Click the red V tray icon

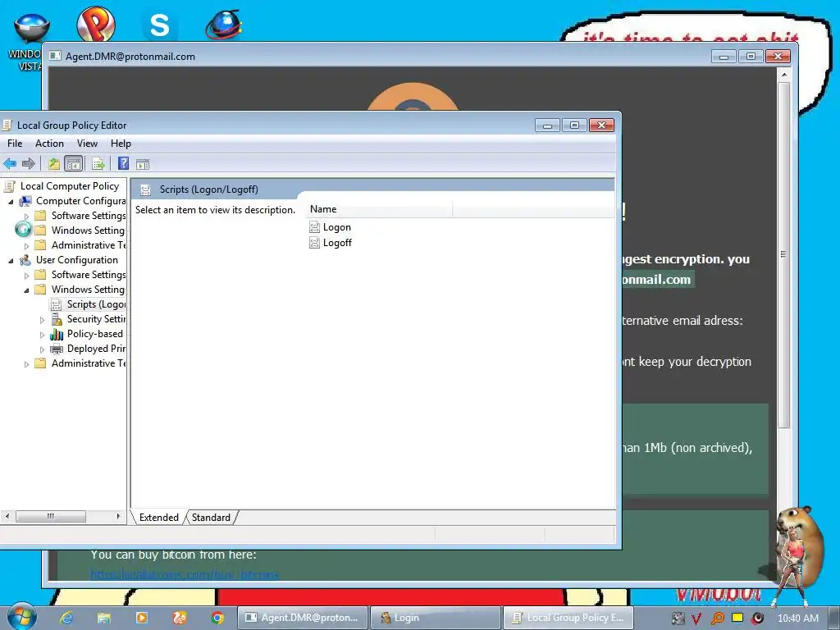696,619
